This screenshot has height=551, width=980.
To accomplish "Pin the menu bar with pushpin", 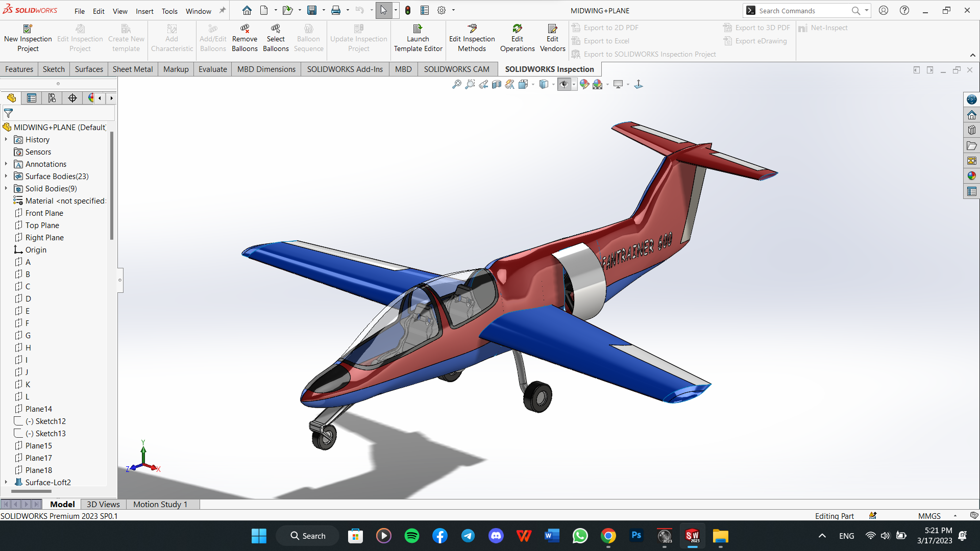I will (223, 10).
